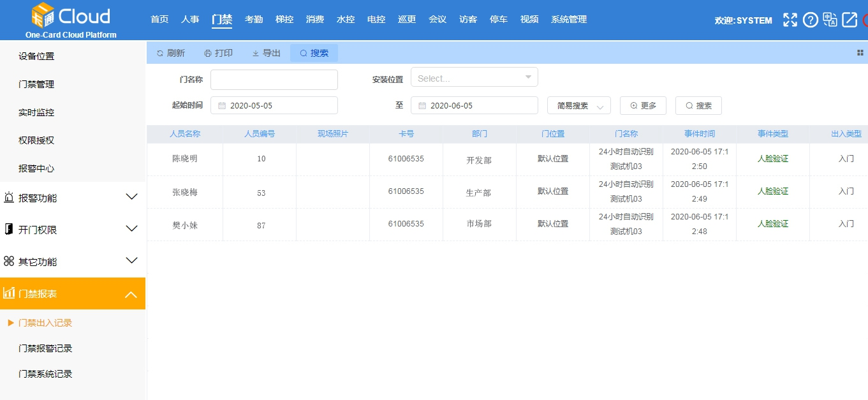Viewport: 868px width, 400px height.
Task: Click the 更多 more button
Action: (643, 106)
